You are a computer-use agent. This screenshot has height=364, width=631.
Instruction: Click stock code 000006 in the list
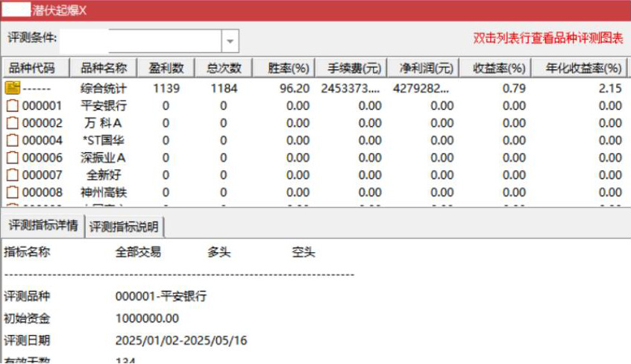coord(43,157)
